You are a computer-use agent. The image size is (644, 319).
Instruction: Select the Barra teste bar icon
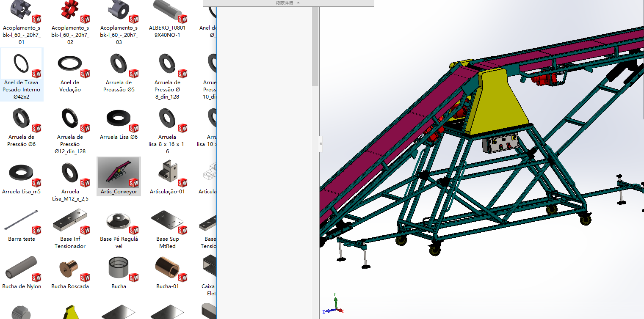point(22,221)
